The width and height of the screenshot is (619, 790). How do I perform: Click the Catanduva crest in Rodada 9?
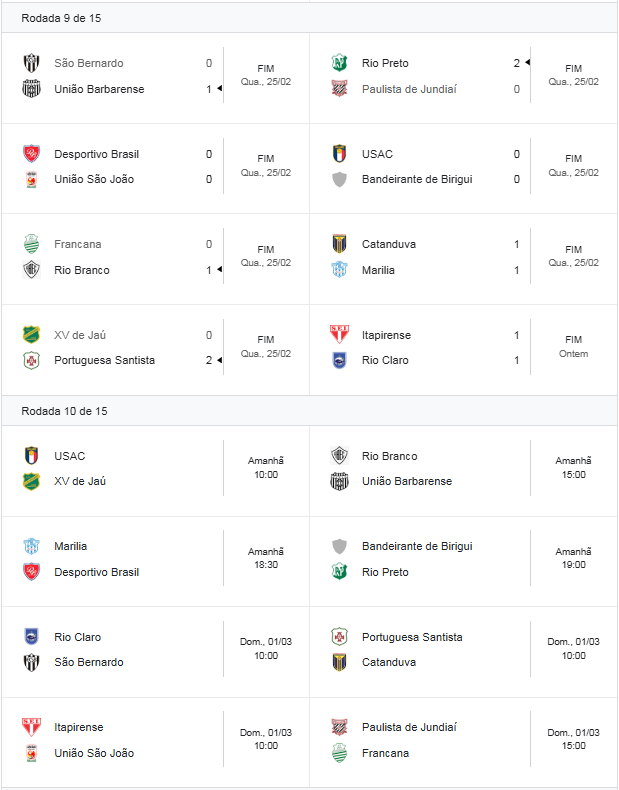[339, 244]
